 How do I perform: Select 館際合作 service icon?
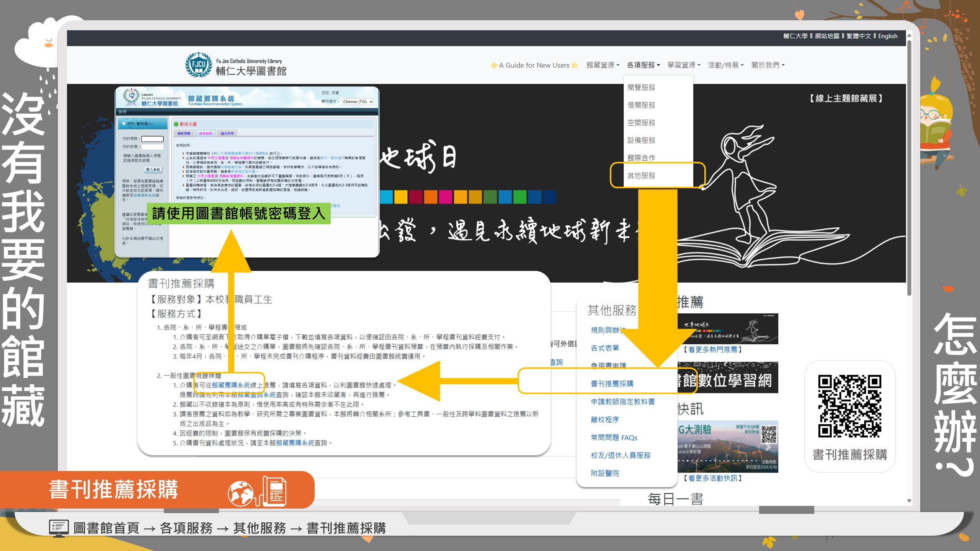[x=640, y=157]
